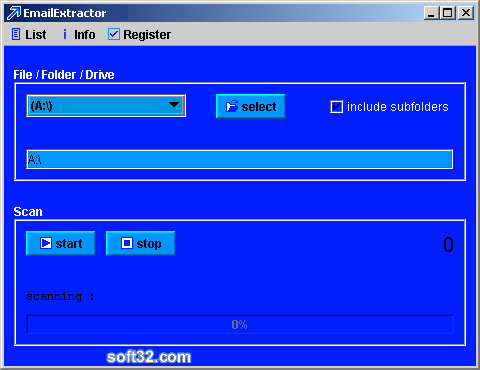Click the found emails counter showing 0
This screenshot has height=370, width=480.
coord(448,244)
